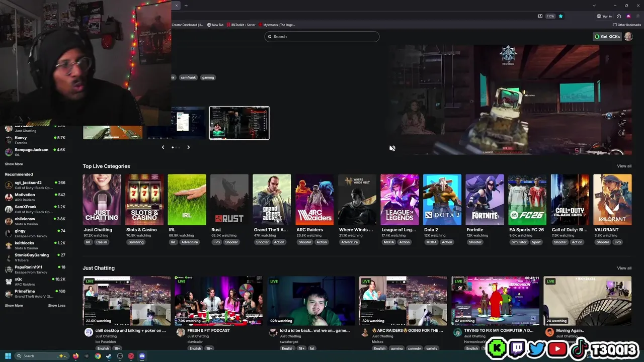
Task: Open the League of Legends category card
Action: [399, 200]
